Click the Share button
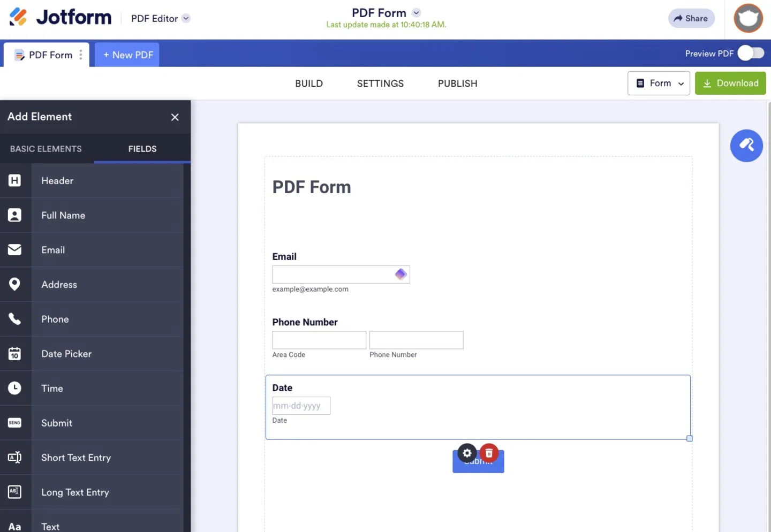Viewport: 771px width, 532px height. tap(691, 18)
